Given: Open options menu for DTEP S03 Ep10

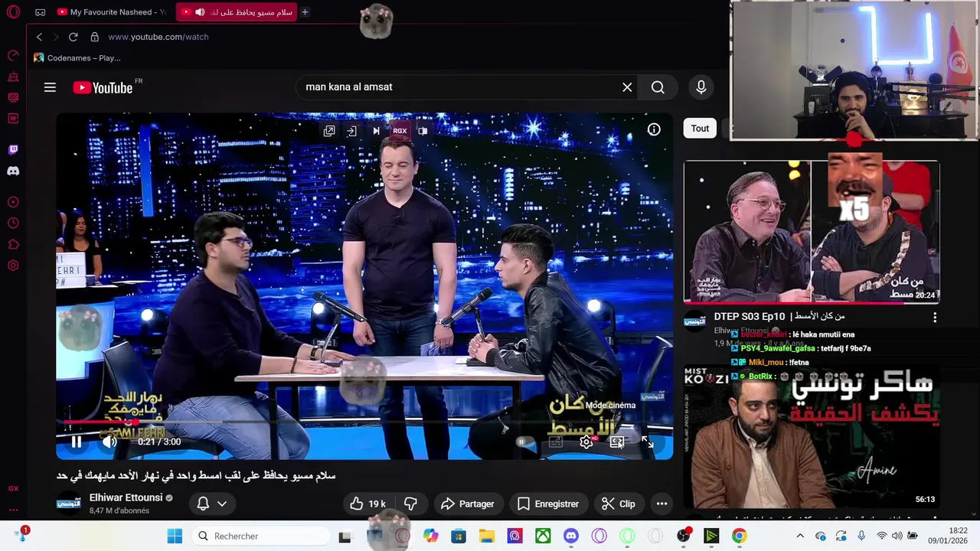Looking at the screenshot, I should pos(935,317).
